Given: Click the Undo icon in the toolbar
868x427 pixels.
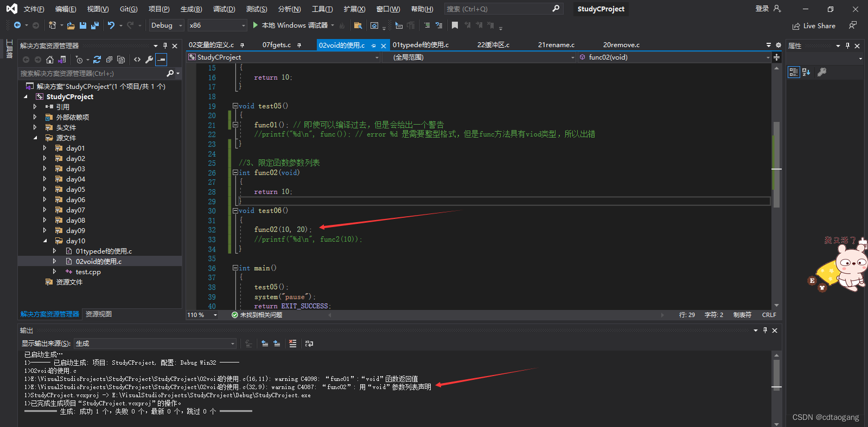Looking at the screenshot, I should [111, 25].
